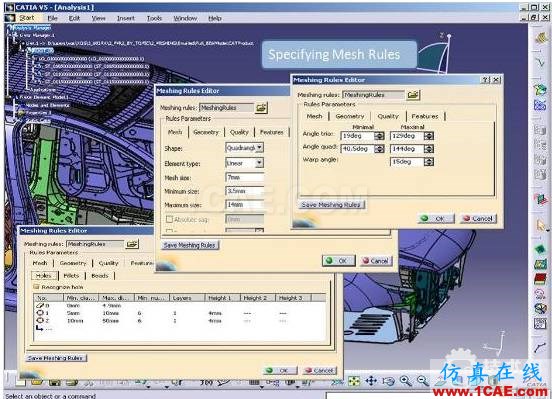Screen dimensions: 552x399
Task: Click the framed green-yellow image icon in right toolbar
Action: (540, 264)
